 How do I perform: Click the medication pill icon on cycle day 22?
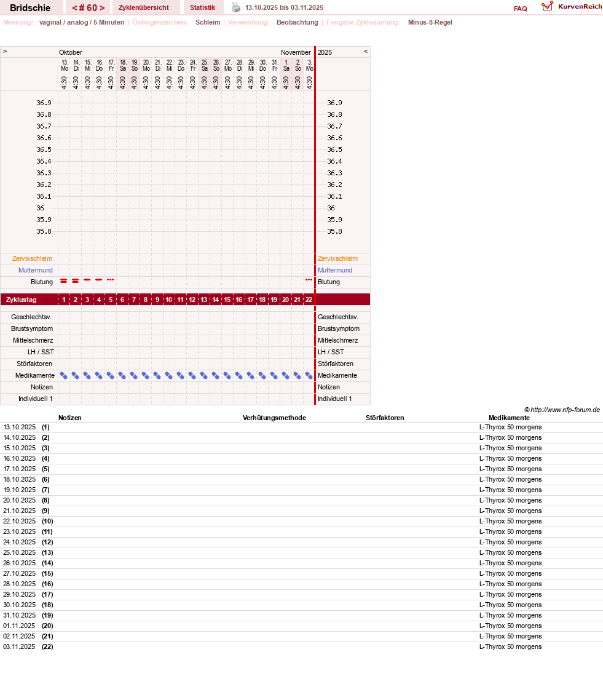coord(309,375)
